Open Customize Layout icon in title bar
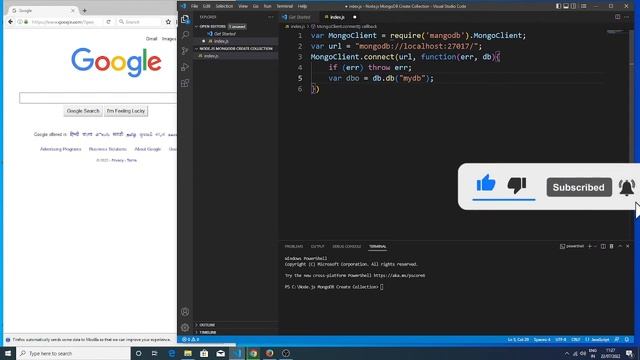Screen dimensions: 640x360 tap(584, 6)
